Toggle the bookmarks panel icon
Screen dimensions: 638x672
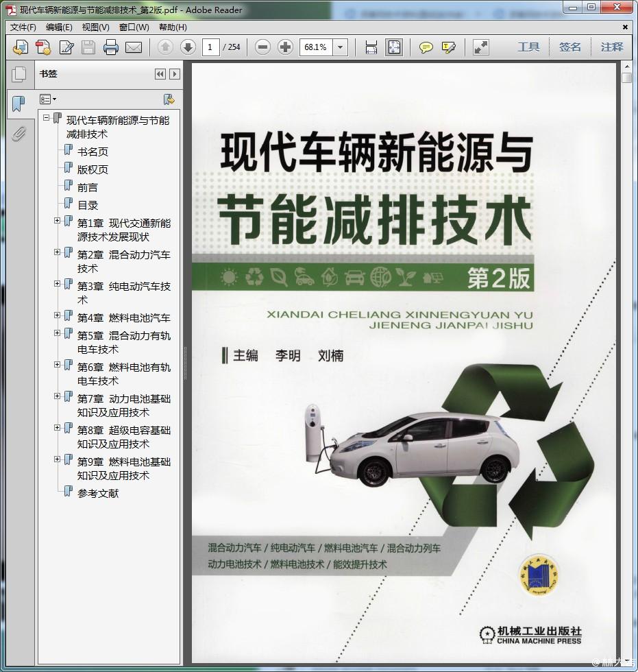(19, 104)
